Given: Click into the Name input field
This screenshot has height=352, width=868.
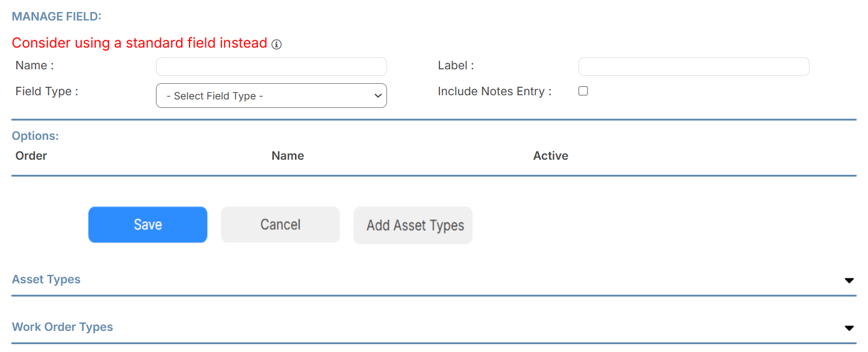Looking at the screenshot, I should pyautogui.click(x=271, y=66).
